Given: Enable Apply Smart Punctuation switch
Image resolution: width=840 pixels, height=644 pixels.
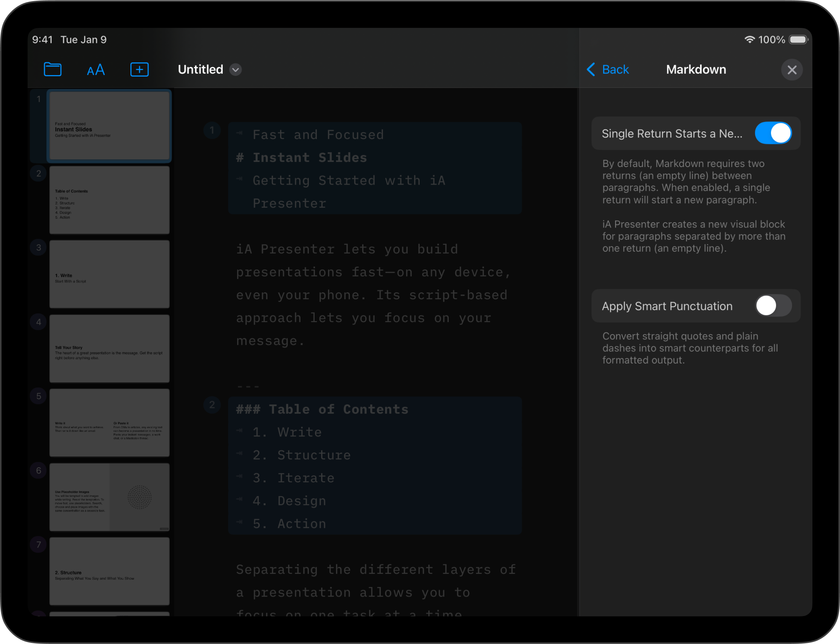Looking at the screenshot, I should point(773,306).
